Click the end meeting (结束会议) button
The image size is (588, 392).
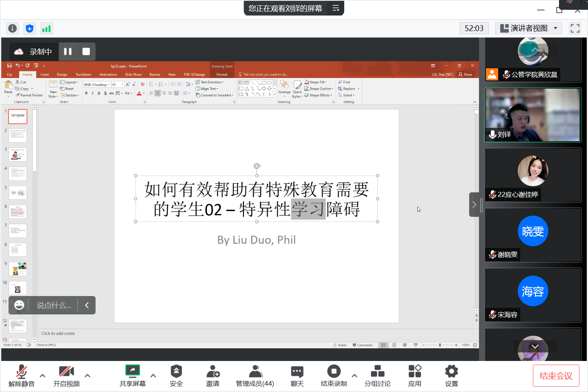click(x=556, y=376)
